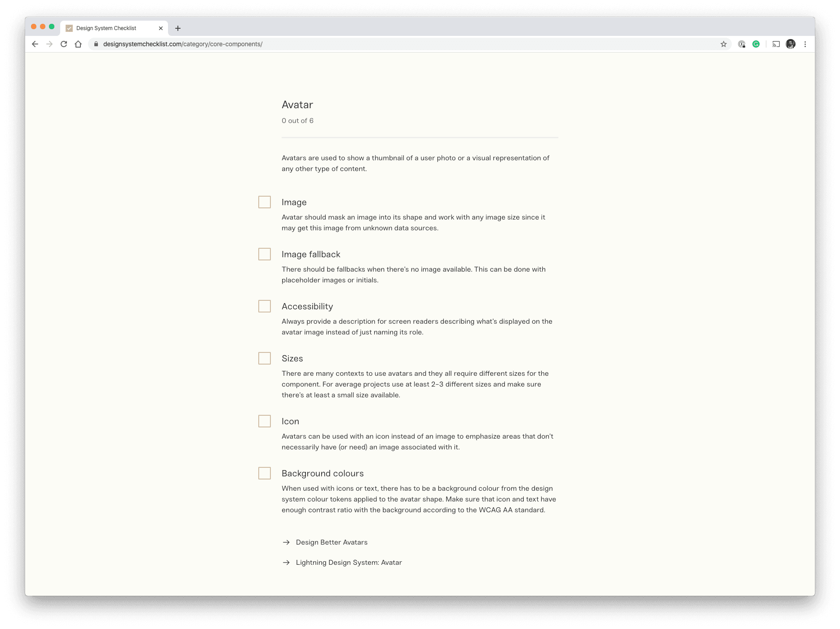The height and width of the screenshot is (629, 840).
Task: Bookmark this page with the star icon
Action: click(x=724, y=44)
